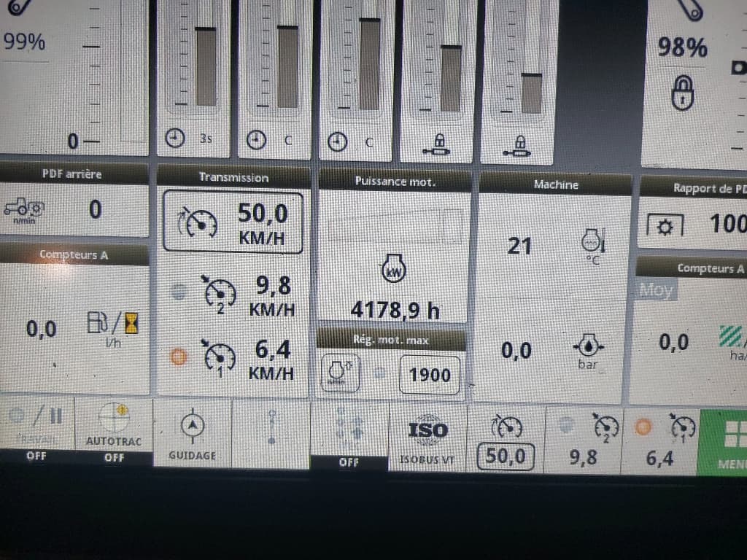Open the Guidage compass shortcut

192,432
